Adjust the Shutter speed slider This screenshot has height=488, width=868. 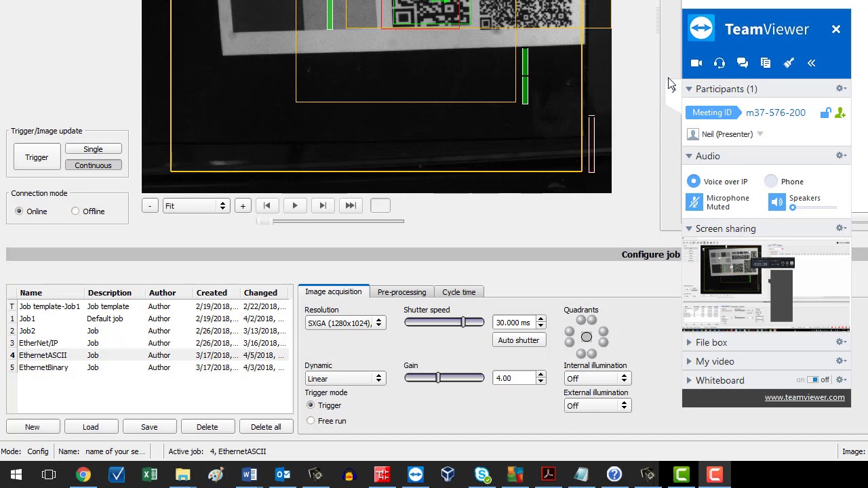tap(463, 323)
